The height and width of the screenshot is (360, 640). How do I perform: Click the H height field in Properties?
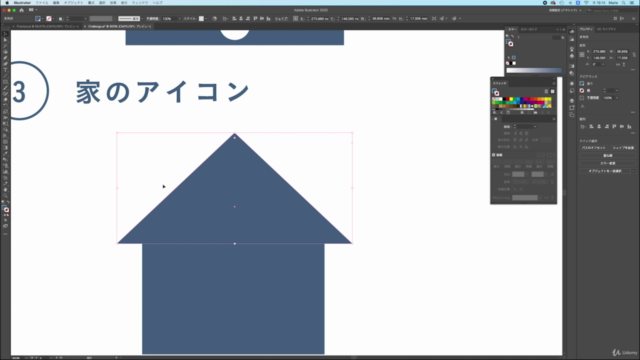(622, 58)
